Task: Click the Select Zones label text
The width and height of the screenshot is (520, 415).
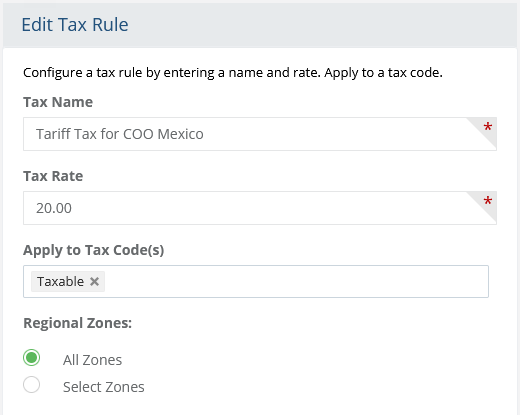Action: pyautogui.click(x=104, y=387)
